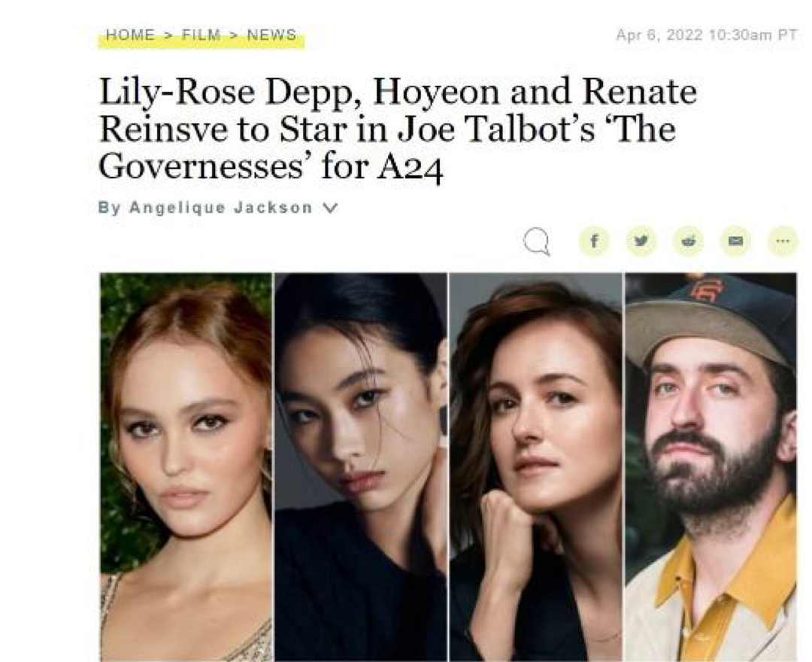Go to HOME in breadcrumb

(x=130, y=35)
